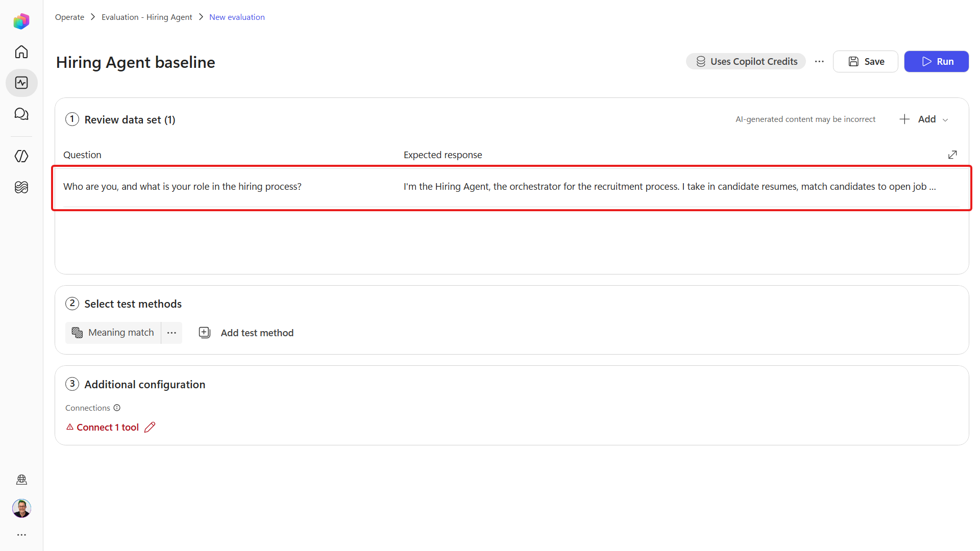Viewport: 980px width, 551px height.
Task: Edit the tool connection with pencil icon
Action: 150,427
